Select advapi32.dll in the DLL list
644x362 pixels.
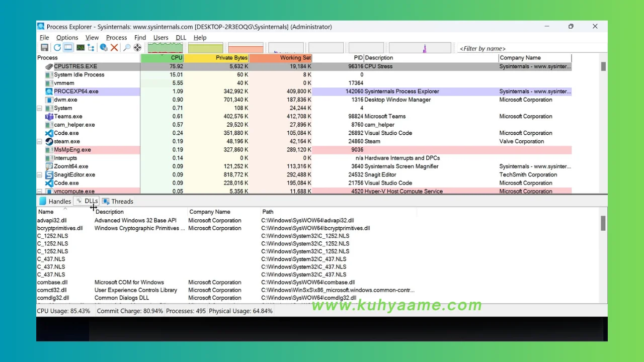(x=226, y=220)
